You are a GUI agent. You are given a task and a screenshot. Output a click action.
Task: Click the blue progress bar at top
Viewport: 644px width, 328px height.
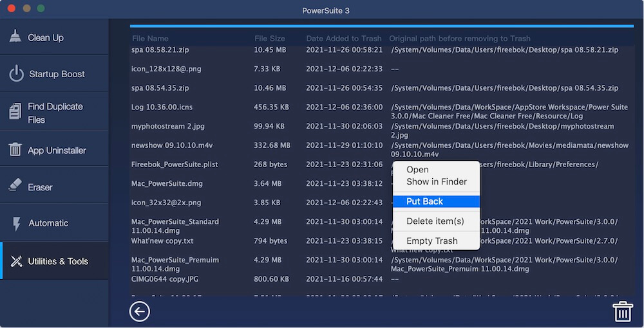[x=382, y=26]
